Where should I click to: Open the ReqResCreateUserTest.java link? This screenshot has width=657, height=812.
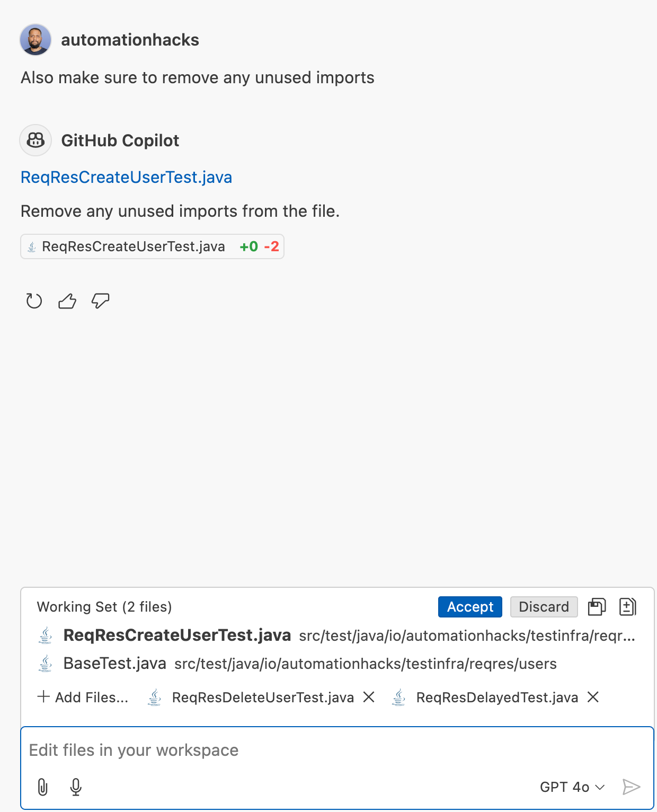126,176
